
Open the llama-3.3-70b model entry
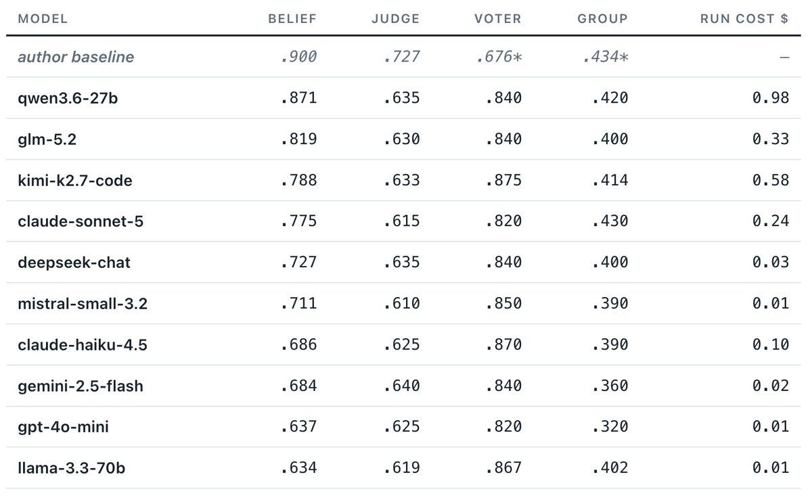pos(71,468)
